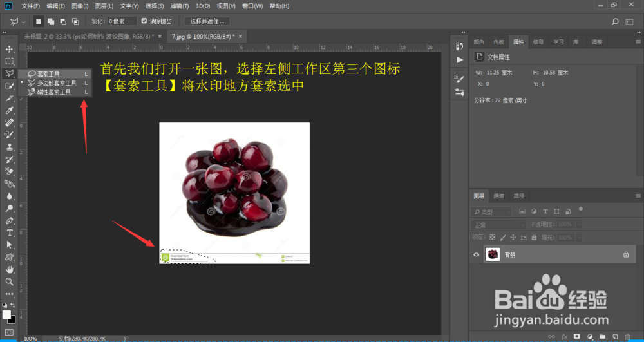Select the Path Selection arrow tool
This screenshot has height=342, width=644.
pyautogui.click(x=9, y=245)
